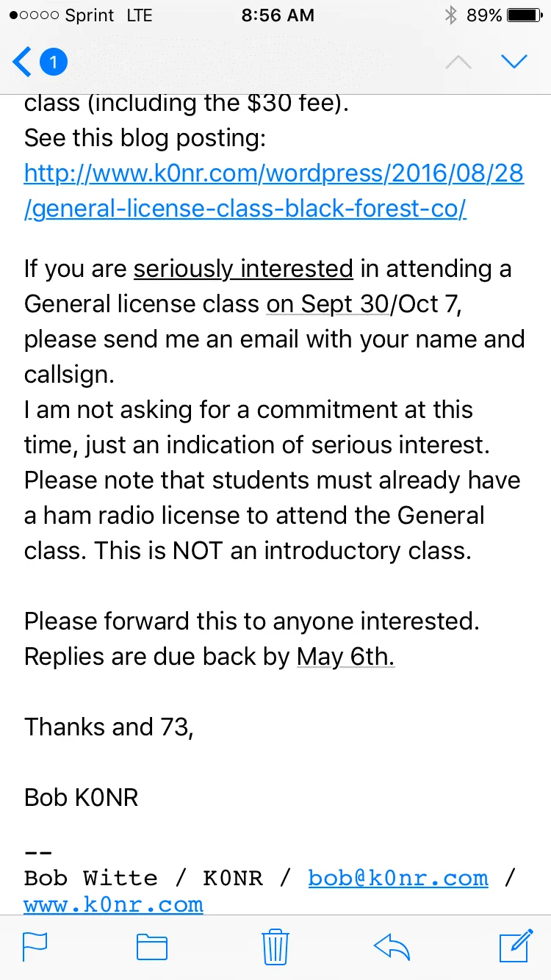Open the www.k0nr.com signature link
The width and height of the screenshot is (551, 980).
(114, 904)
